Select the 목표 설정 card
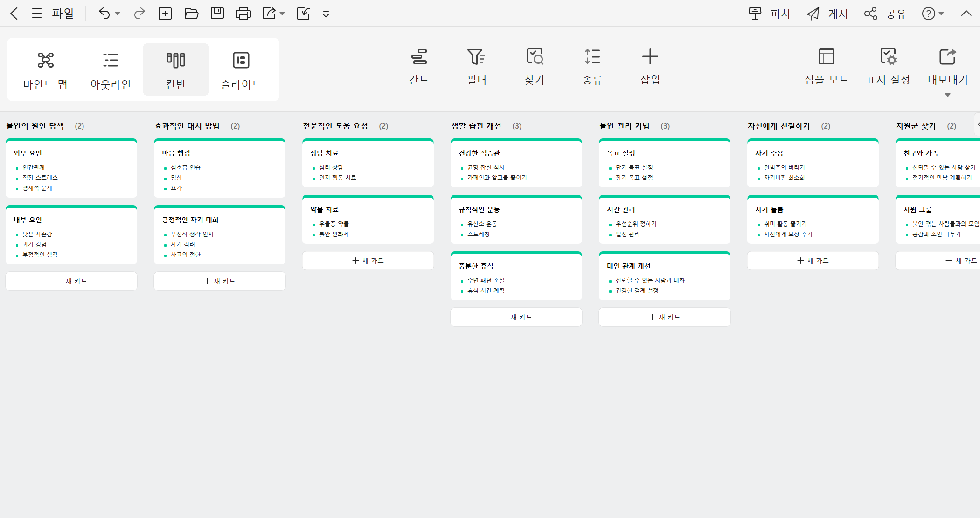The width and height of the screenshot is (980, 518). click(x=665, y=163)
